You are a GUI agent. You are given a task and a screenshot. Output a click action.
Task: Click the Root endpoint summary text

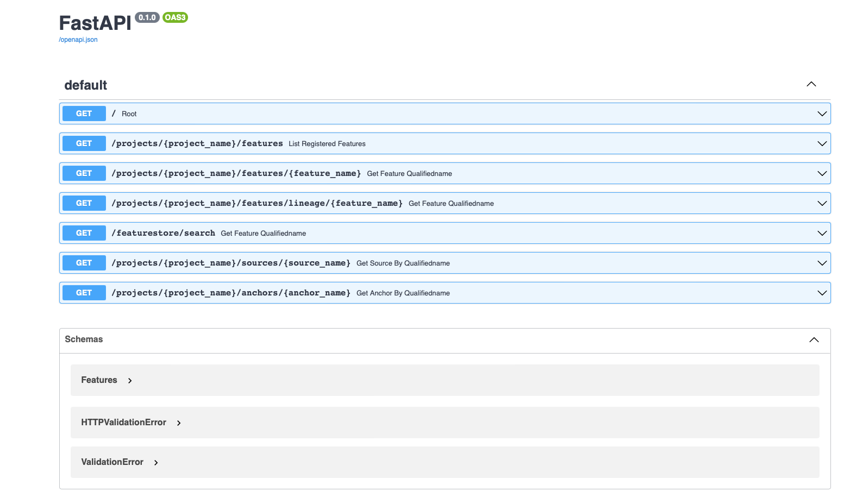[x=129, y=114]
